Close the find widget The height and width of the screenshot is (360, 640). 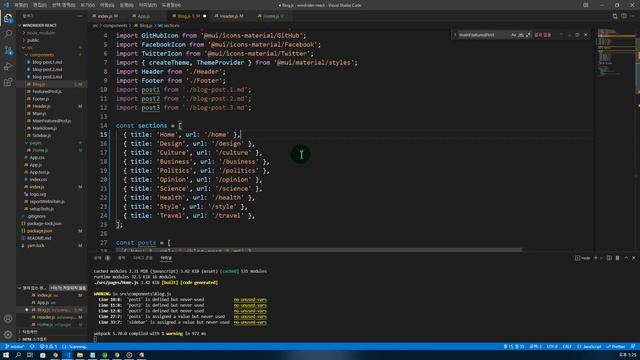pyautogui.click(x=586, y=35)
